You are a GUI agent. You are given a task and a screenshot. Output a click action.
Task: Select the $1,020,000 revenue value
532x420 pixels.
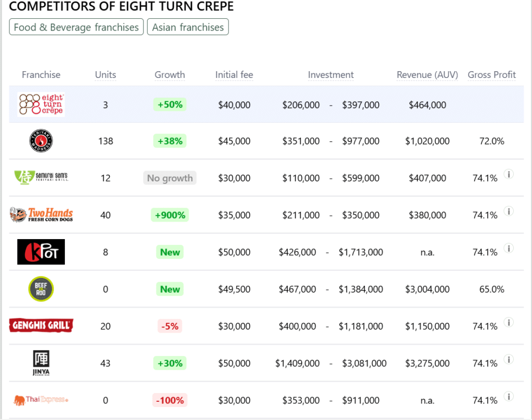[x=428, y=141]
